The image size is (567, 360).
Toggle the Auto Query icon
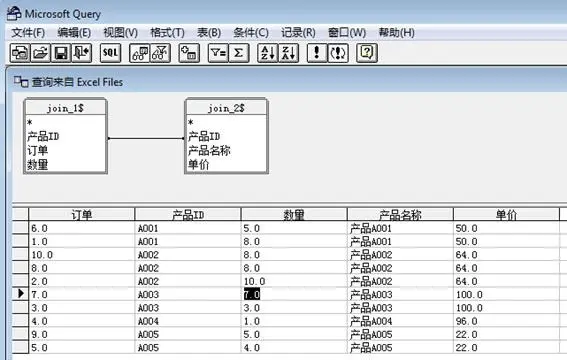[x=338, y=53]
